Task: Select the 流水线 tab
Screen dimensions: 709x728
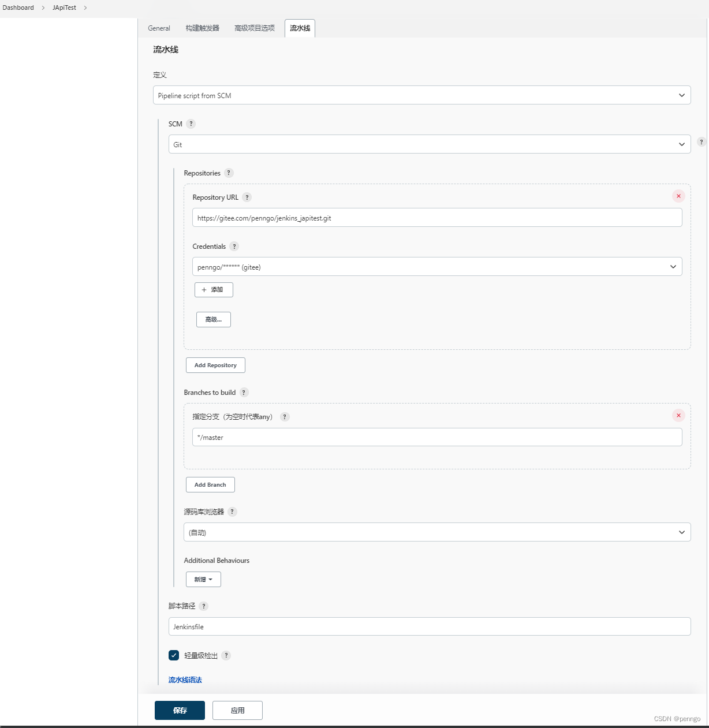Action: pyautogui.click(x=300, y=28)
